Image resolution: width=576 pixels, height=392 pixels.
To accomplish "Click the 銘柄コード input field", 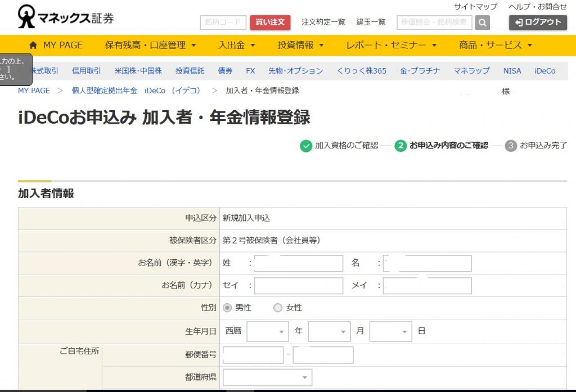I will pos(223,22).
